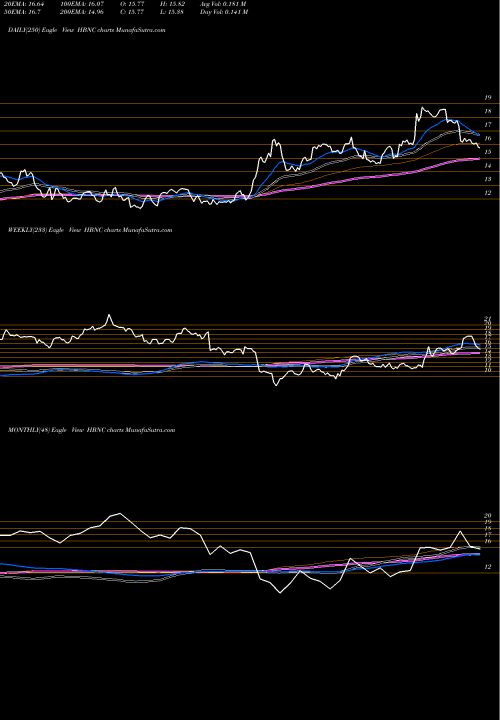
Task: Click the 18 price label on monthly chart
Action: click(488, 529)
